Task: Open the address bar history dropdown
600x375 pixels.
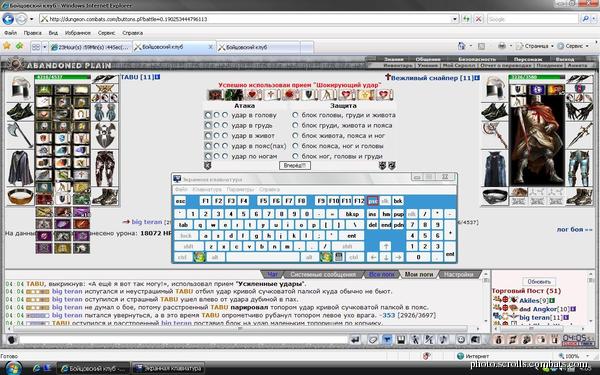Action: [455, 19]
